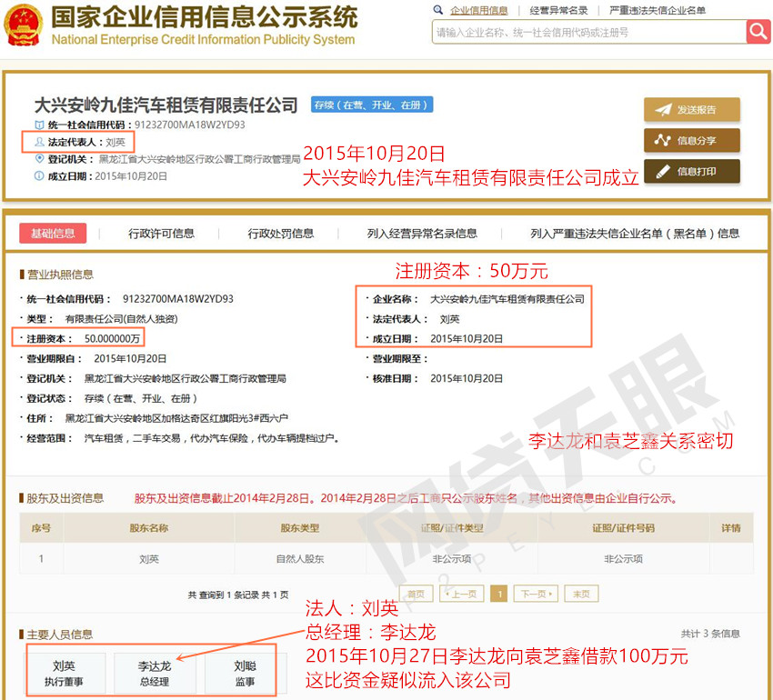The image size is (773, 700).
Task: Click the small magnifier beside 企业信用信息
Action: pos(437,10)
